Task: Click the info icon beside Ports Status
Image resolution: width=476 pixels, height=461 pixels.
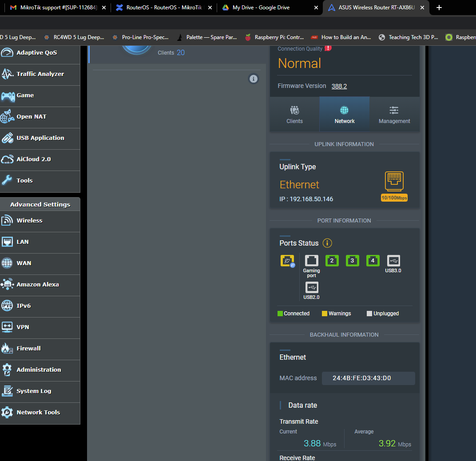Action: click(327, 243)
